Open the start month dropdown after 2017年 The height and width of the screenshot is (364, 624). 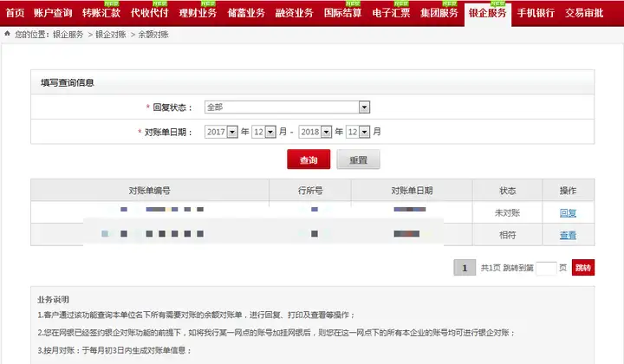(263, 132)
